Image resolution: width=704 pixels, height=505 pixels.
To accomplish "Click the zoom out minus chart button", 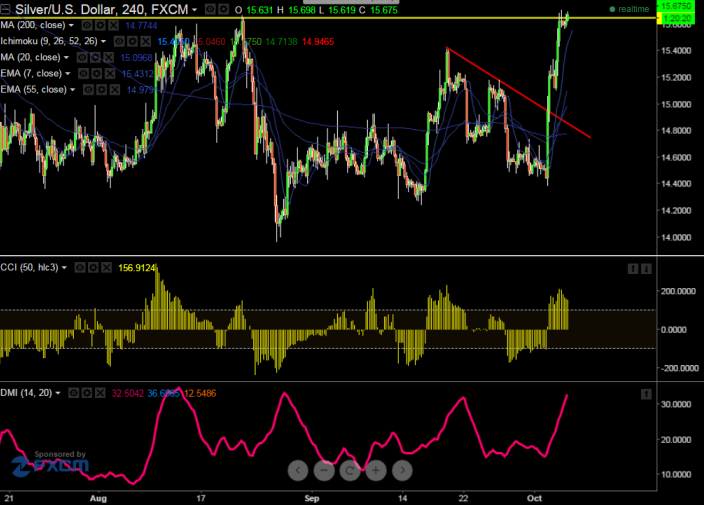I will point(324,470).
